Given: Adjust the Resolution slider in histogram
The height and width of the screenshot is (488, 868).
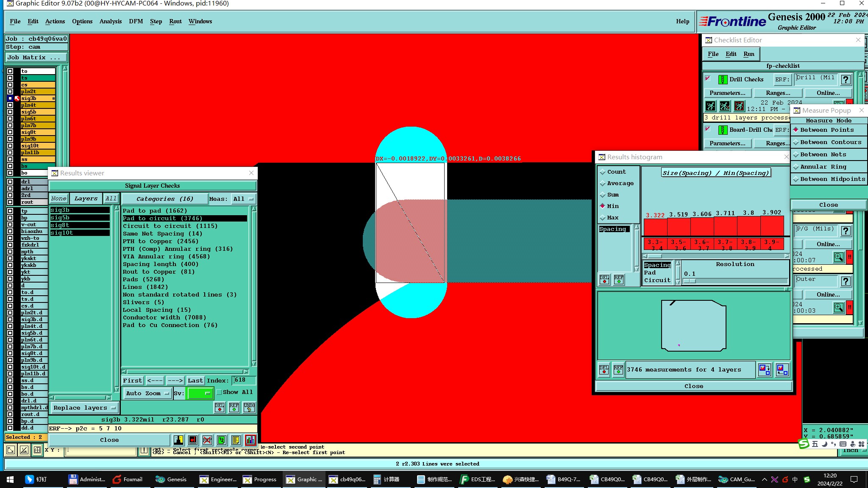Looking at the screenshot, I should coord(690,281).
